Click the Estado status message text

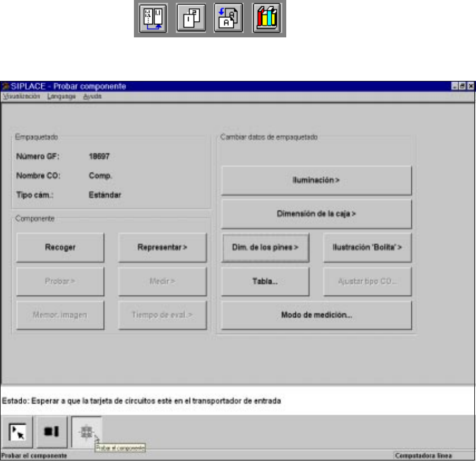click(x=141, y=401)
